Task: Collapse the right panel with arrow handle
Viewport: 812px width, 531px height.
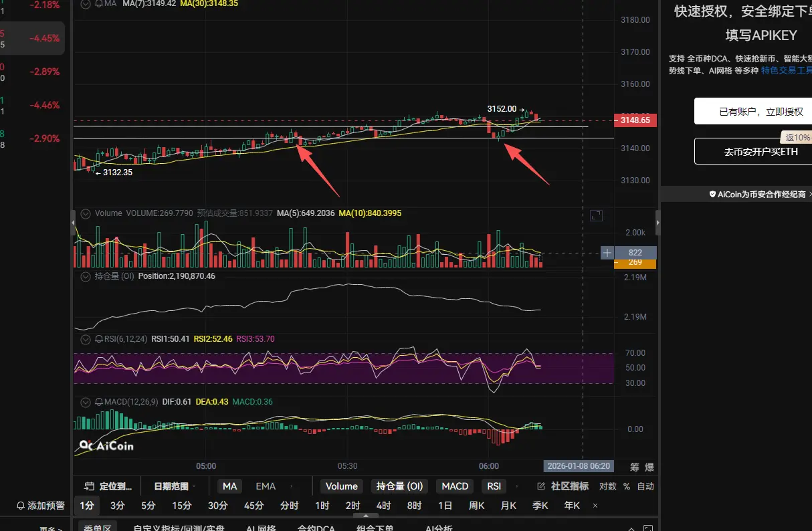Action: click(657, 223)
